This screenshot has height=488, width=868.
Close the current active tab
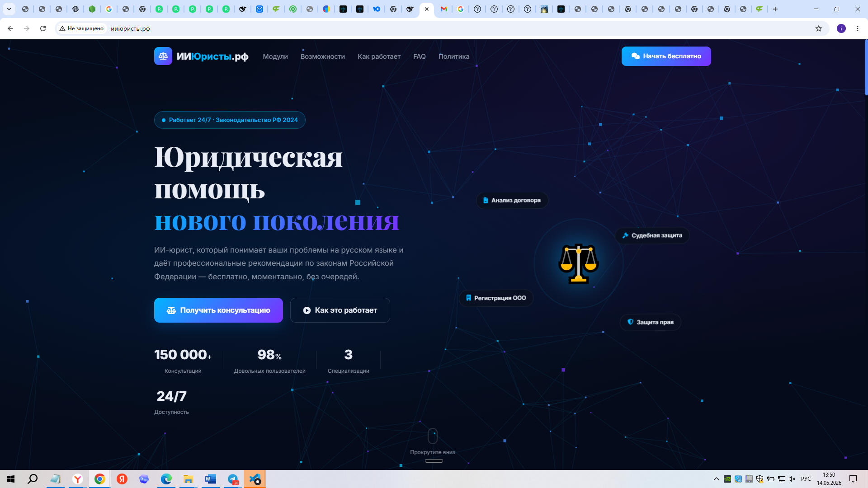coord(427,9)
